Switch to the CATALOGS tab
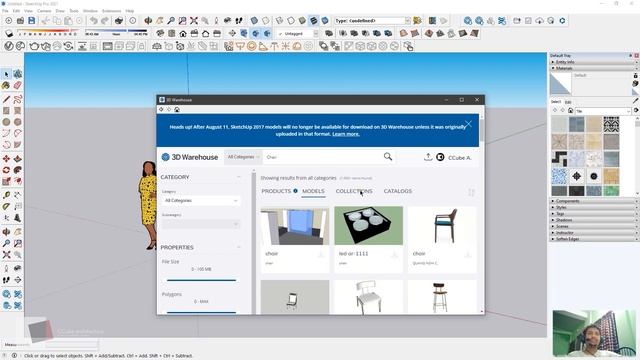Image resolution: width=640 pixels, height=360 pixels. pyautogui.click(x=398, y=191)
